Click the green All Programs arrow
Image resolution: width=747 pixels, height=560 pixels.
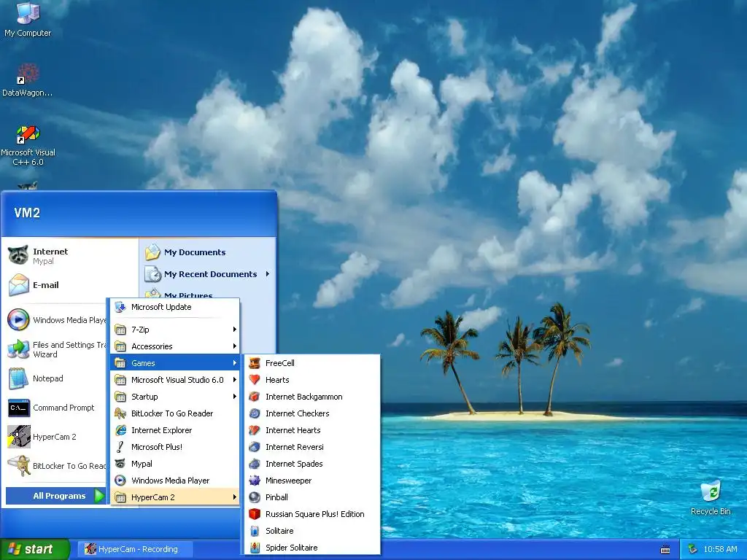99,496
